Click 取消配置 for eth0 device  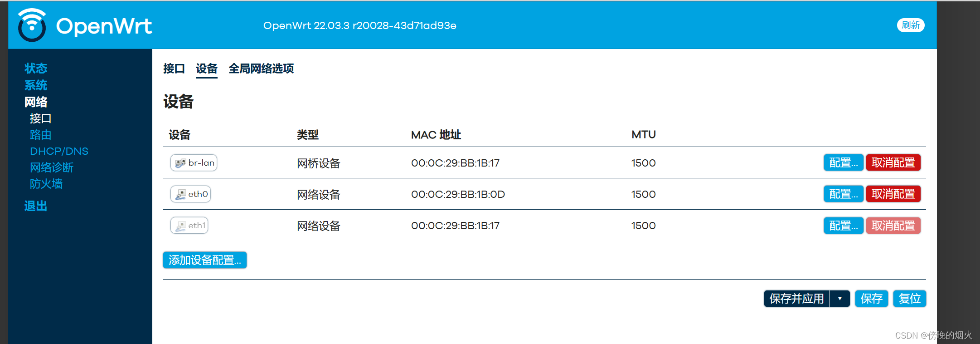[x=893, y=194]
